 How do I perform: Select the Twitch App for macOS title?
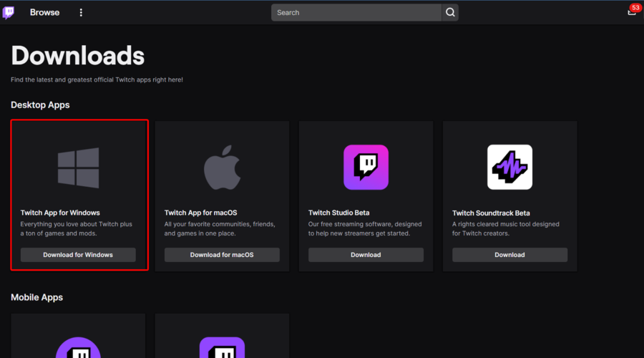coord(200,213)
